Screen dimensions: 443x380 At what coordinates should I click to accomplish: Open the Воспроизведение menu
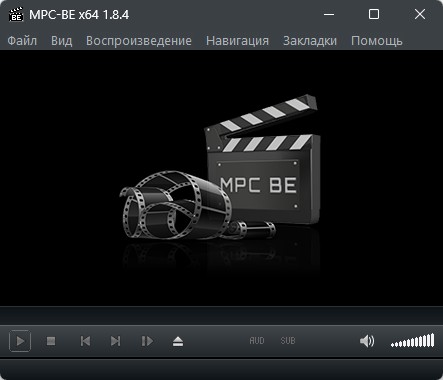coord(139,41)
